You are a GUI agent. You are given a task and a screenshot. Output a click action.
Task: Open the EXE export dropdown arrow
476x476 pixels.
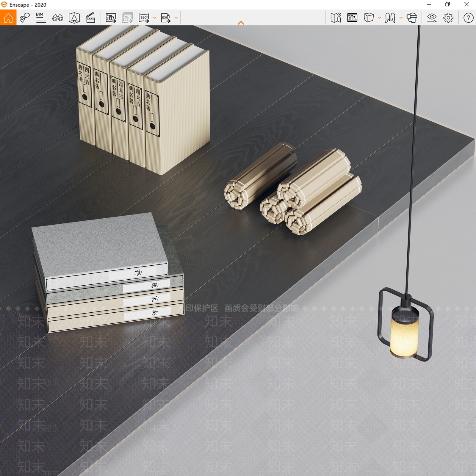[x=176, y=18]
